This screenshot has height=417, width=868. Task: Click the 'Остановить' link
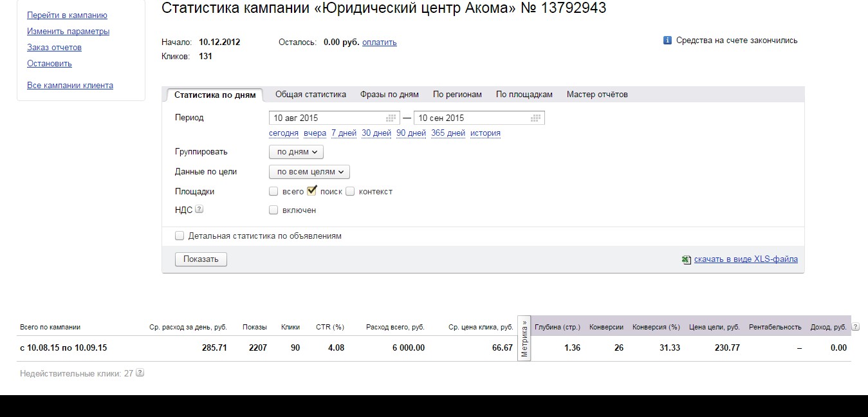(x=50, y=64)
